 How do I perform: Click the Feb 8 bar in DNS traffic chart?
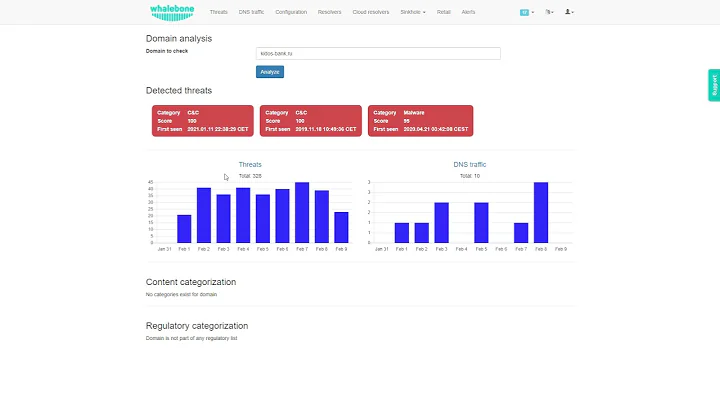pyautogui.click(x=541, y=213)
